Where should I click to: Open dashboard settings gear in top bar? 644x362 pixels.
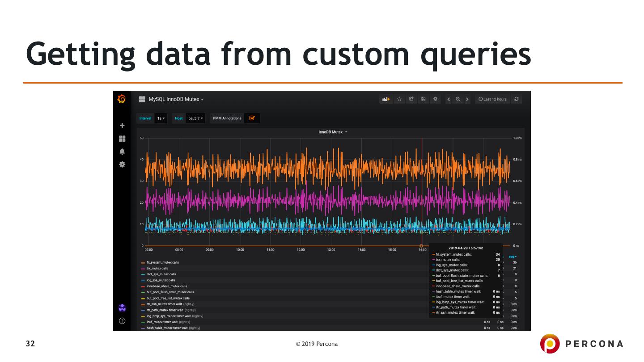coord(434,99)
